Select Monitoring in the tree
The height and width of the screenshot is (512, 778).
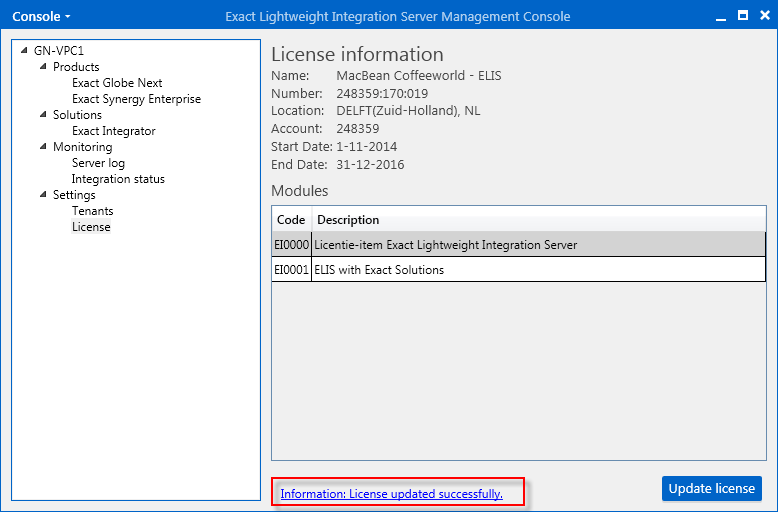(82, 147)
